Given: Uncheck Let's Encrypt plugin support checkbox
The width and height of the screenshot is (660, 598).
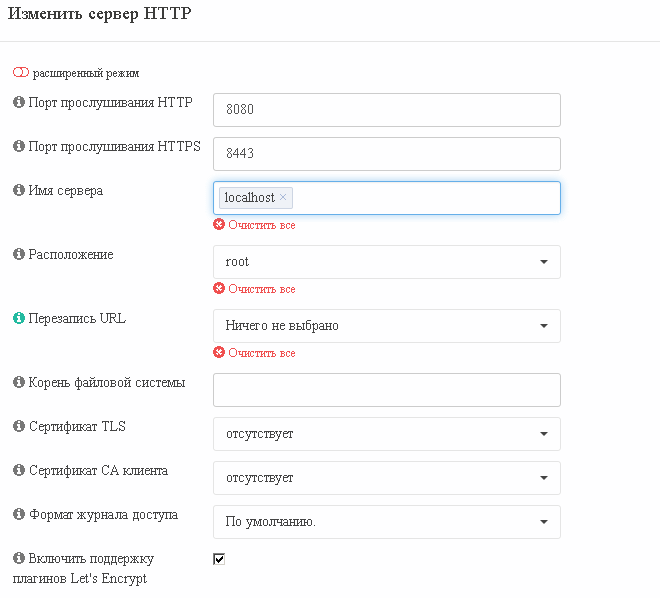Looking at the screenshot, I should pos(219,559).
